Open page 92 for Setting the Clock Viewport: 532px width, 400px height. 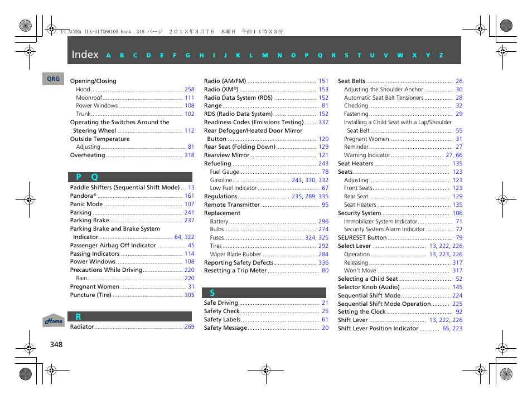pos(459,311)
